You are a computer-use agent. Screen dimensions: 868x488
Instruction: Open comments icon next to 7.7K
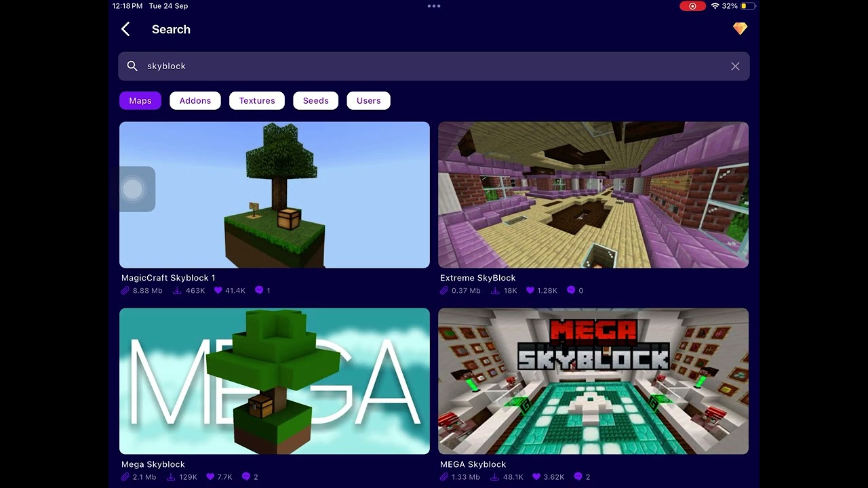pos(246,476)
